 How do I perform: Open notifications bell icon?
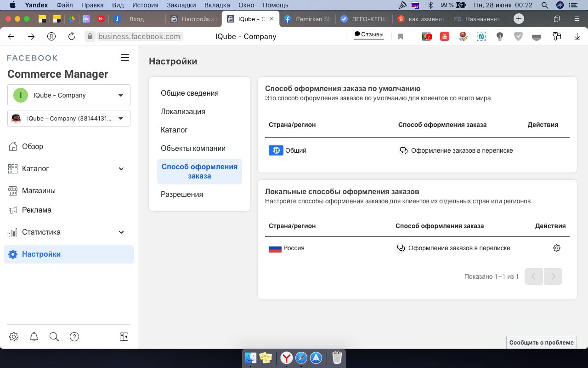[x=34, y=337]
